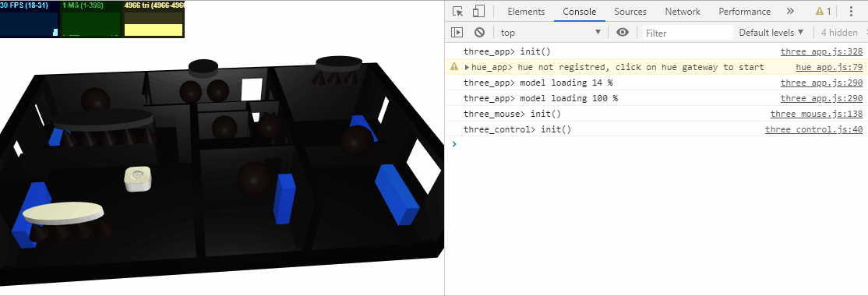The image size is (868, 296).
Task: Activate the inspect element picker icon
Action: click(457, 12)
